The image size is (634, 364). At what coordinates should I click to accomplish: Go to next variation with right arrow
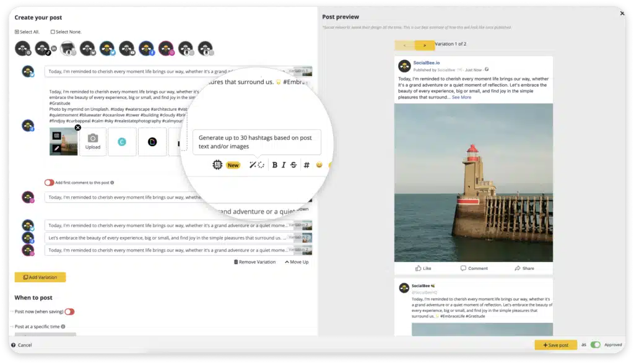[425, 45]
